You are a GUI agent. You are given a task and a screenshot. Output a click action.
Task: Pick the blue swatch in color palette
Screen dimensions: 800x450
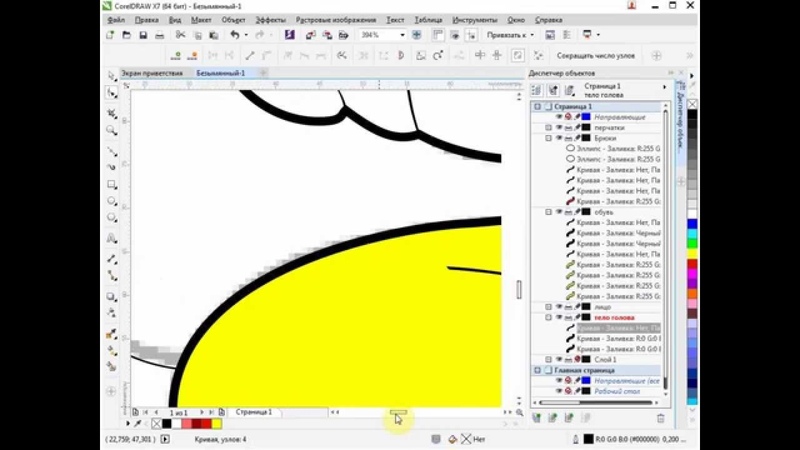click(x=692, y=223)
